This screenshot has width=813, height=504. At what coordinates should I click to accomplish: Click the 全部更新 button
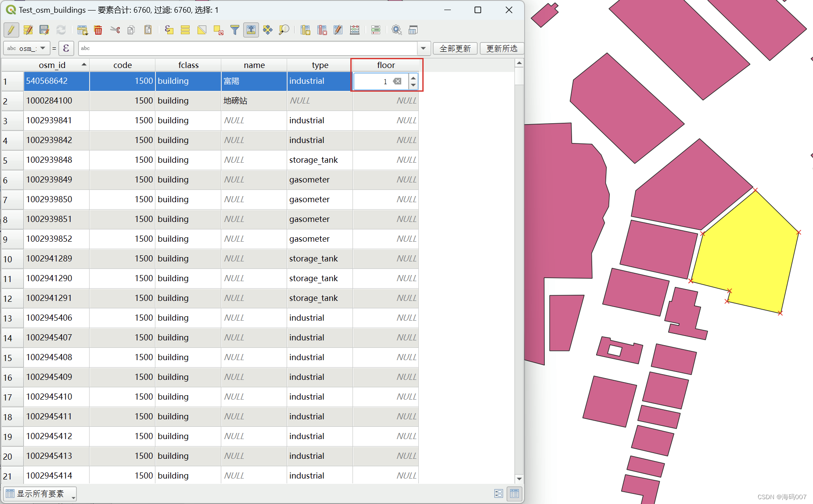(x=455, y=48)
